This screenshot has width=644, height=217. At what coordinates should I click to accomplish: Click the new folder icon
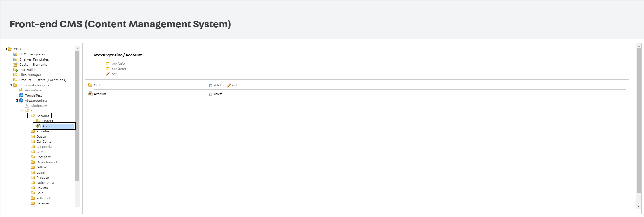coord(108,63)
